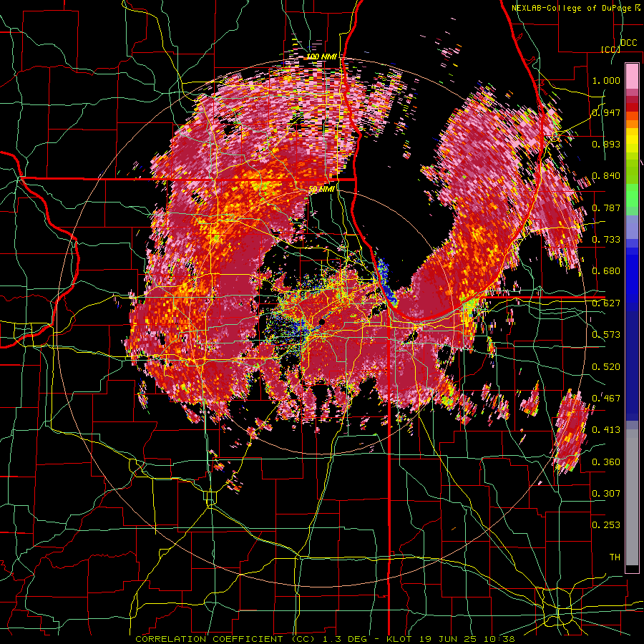Click the 0.787 scale label
Screen dimensions: 644x644
(606, 208)
